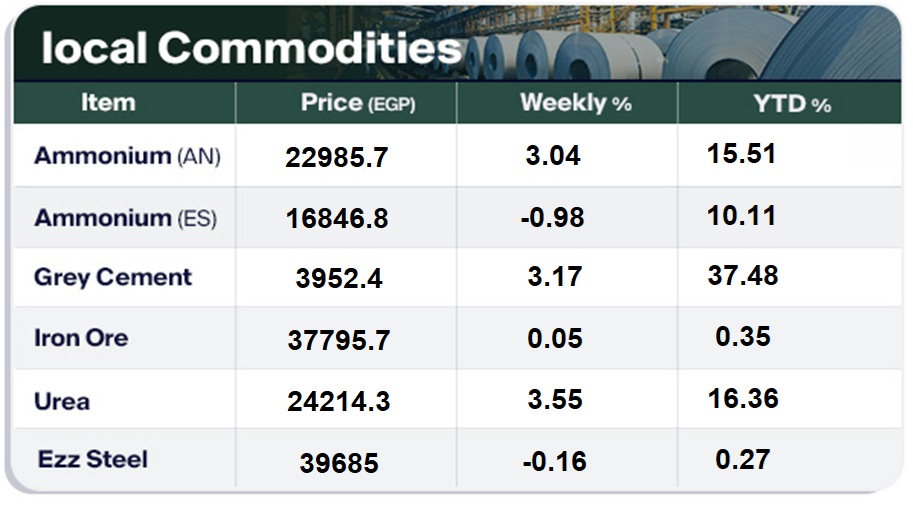Screen dimensions: 913x516
Task: Select the Price (EGP) column header
Action: pos(358,103)
